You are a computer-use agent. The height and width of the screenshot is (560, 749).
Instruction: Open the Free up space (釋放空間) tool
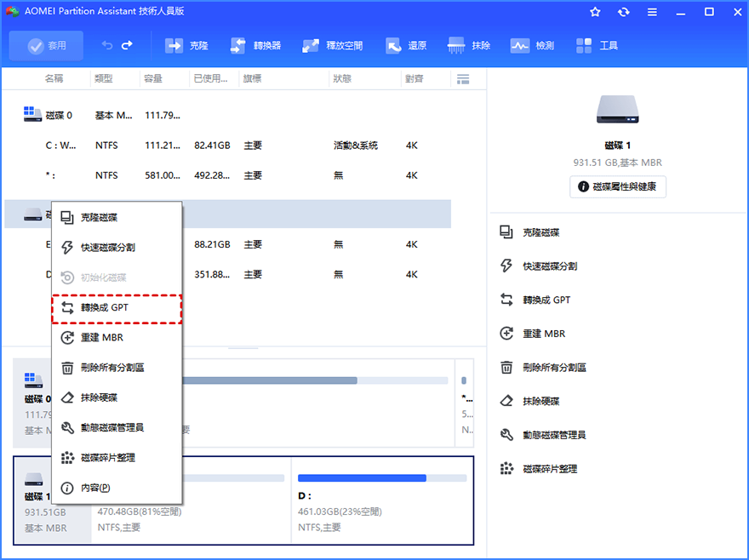click(333, 46)
